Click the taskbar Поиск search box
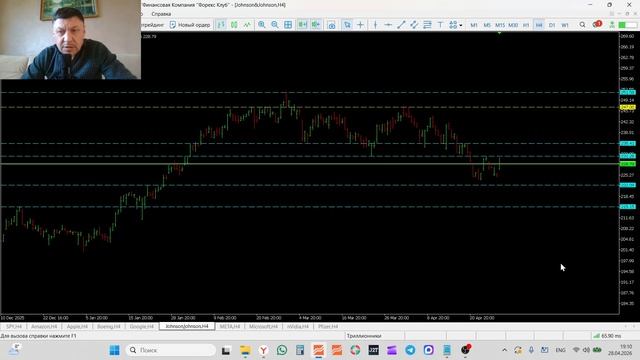Image resolution: width=640 pixels, height=360 pixels. click(171, 350)
